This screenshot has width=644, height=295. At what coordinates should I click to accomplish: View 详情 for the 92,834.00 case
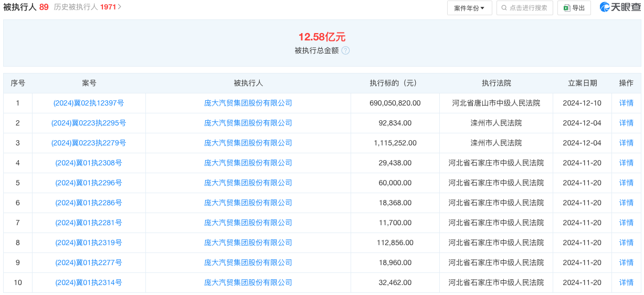coord(626,123)
